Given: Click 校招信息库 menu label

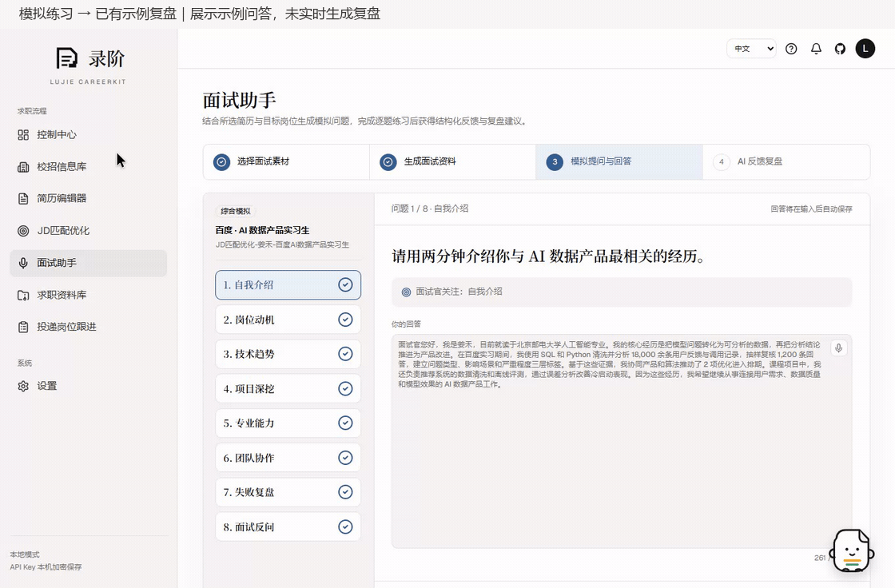Looking at the screenshot, I should 62,167.
